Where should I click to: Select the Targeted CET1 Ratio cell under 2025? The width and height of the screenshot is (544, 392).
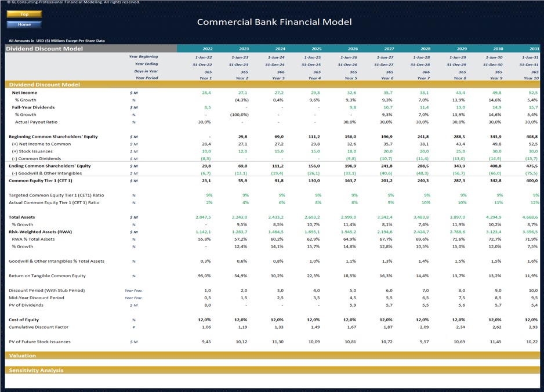pos(316,195)
